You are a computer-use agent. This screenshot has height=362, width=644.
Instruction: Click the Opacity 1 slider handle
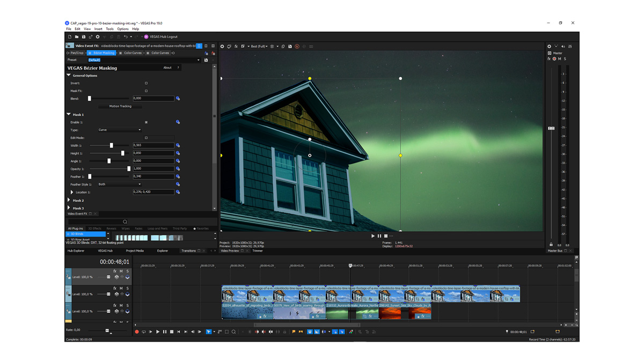(129, 169)
